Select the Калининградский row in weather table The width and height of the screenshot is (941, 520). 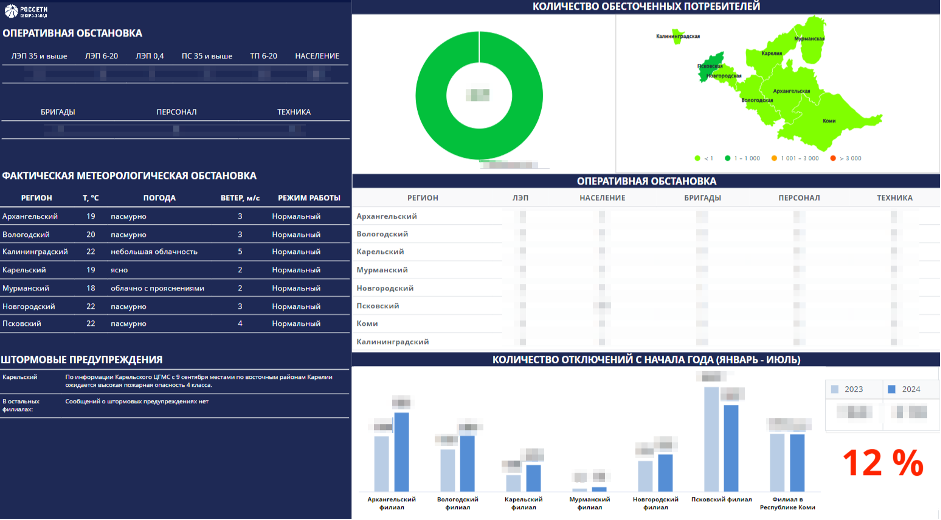point(175,252)
